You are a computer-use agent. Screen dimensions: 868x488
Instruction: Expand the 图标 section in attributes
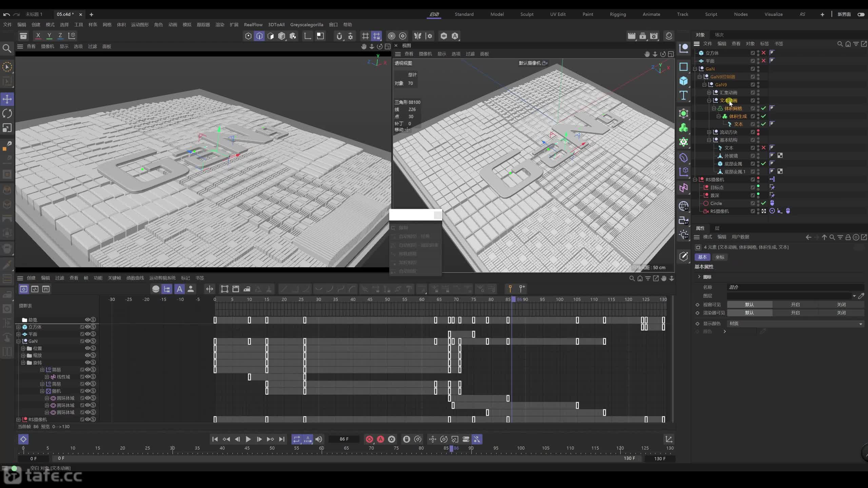699,277
